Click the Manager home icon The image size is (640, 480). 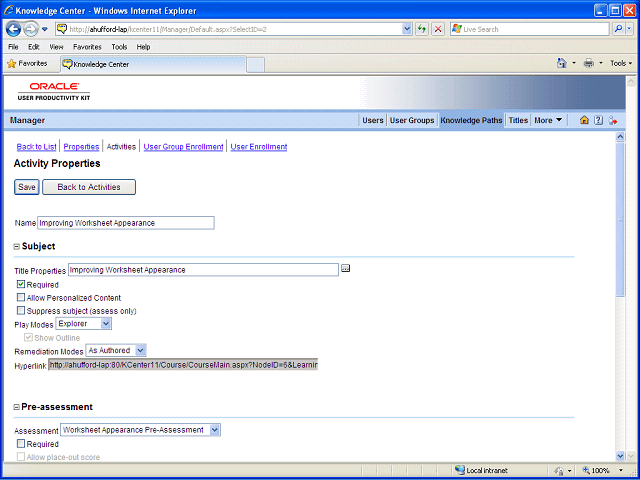[584, 120]
